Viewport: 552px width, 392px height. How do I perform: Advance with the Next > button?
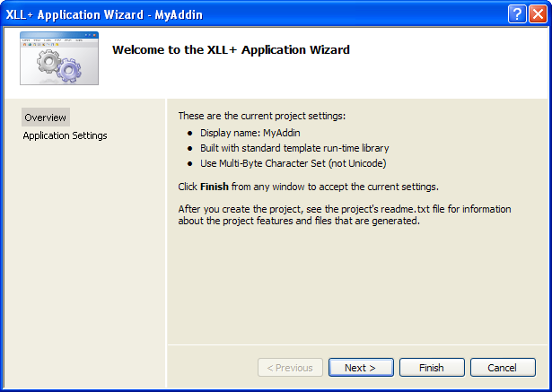[361, 368]
